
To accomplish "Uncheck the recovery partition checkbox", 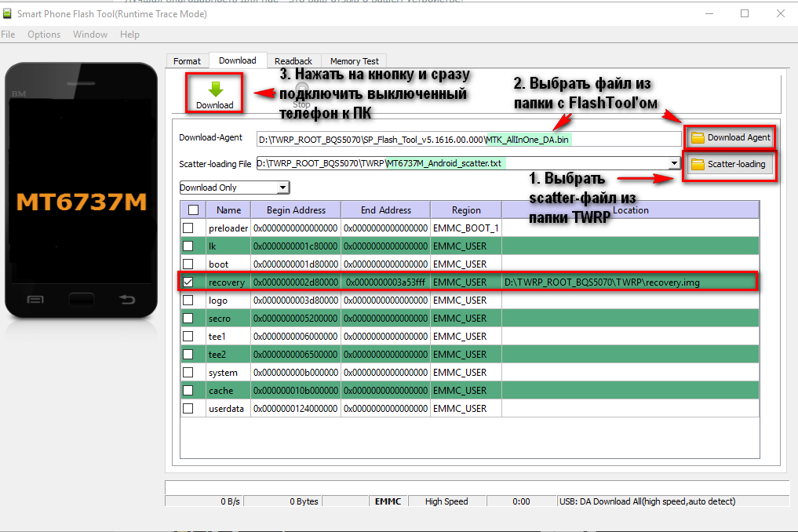I will [188, 282].
